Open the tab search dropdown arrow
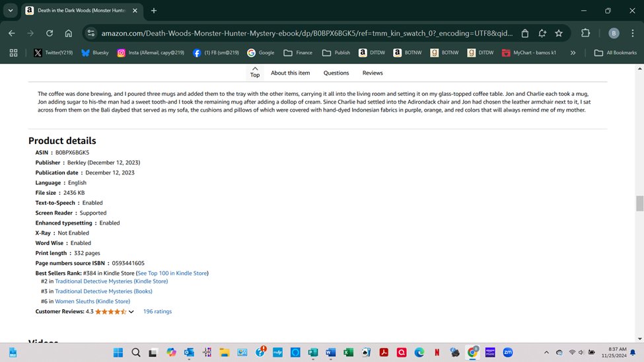This screenshot has width=644, height=362. pyautogui.click(x=11, y=11)
